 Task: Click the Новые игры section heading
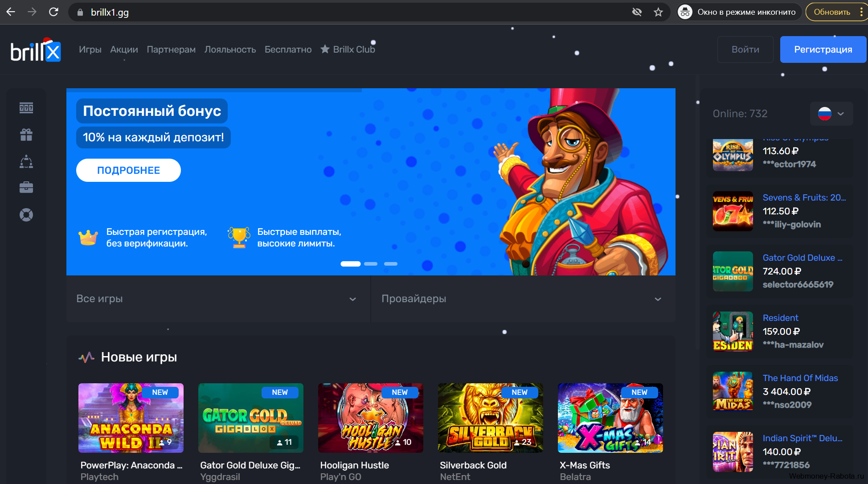139,357
